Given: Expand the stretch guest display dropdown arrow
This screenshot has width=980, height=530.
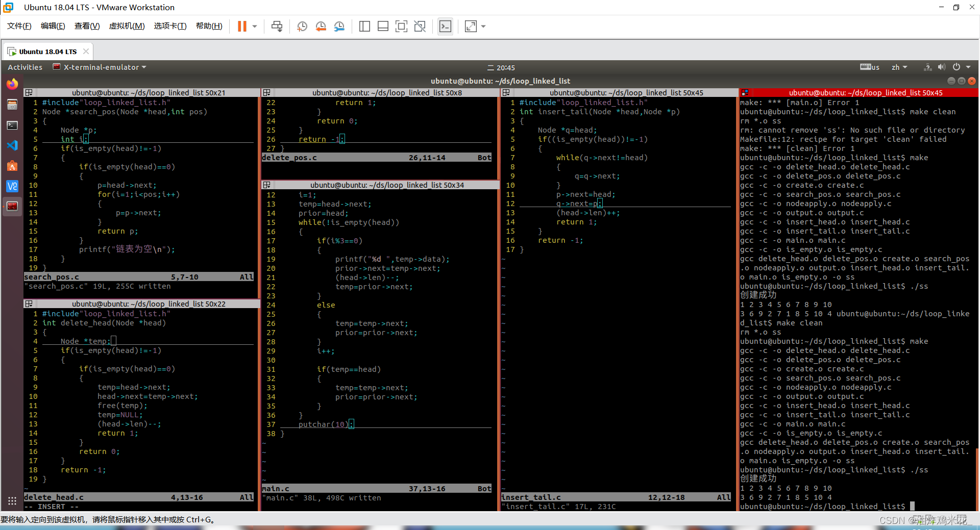Looking at the screenshot, I should (x=483, y=27).
